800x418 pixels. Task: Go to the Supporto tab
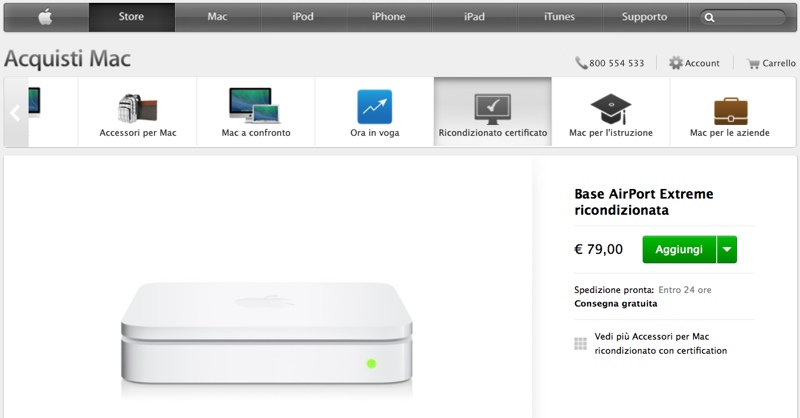click(x=644, y=17)
